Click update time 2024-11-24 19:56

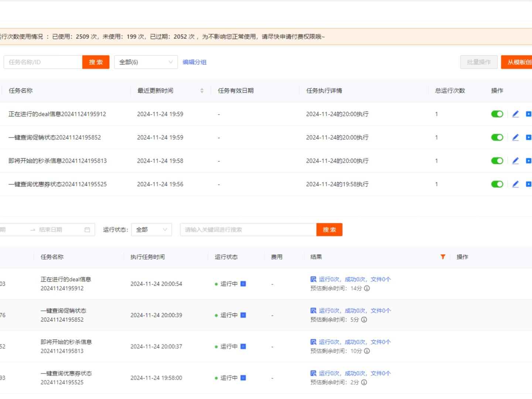pyautogui.click(x=160, y=184)
